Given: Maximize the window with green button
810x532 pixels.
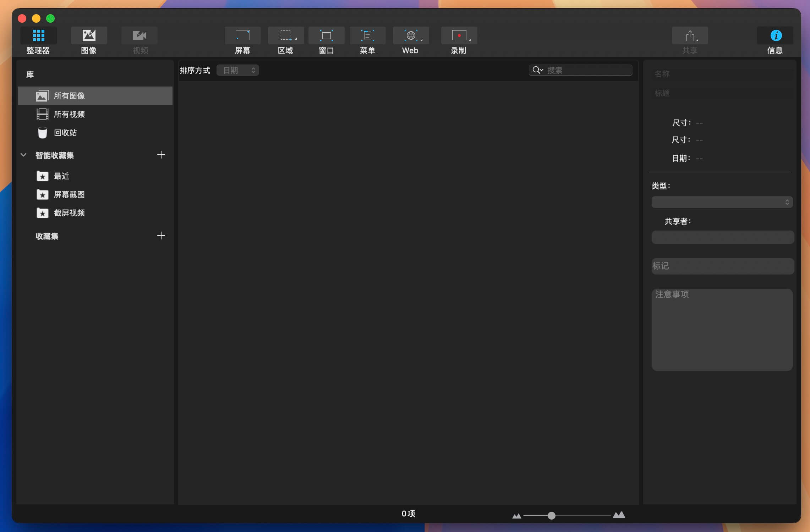Looking at the screenshot, I should (x=50, y=18).
